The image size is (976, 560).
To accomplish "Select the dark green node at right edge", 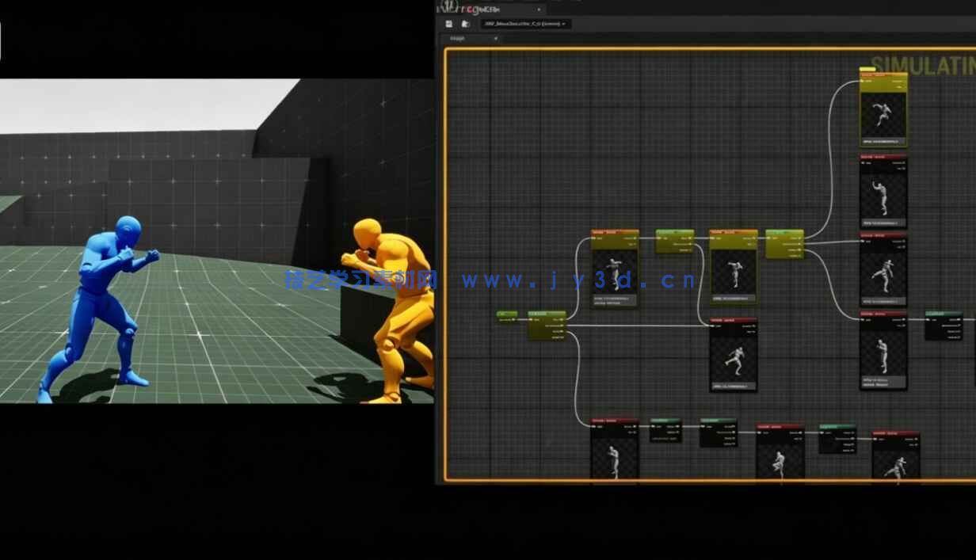I will pyautogui.click(x=943, y=325).
